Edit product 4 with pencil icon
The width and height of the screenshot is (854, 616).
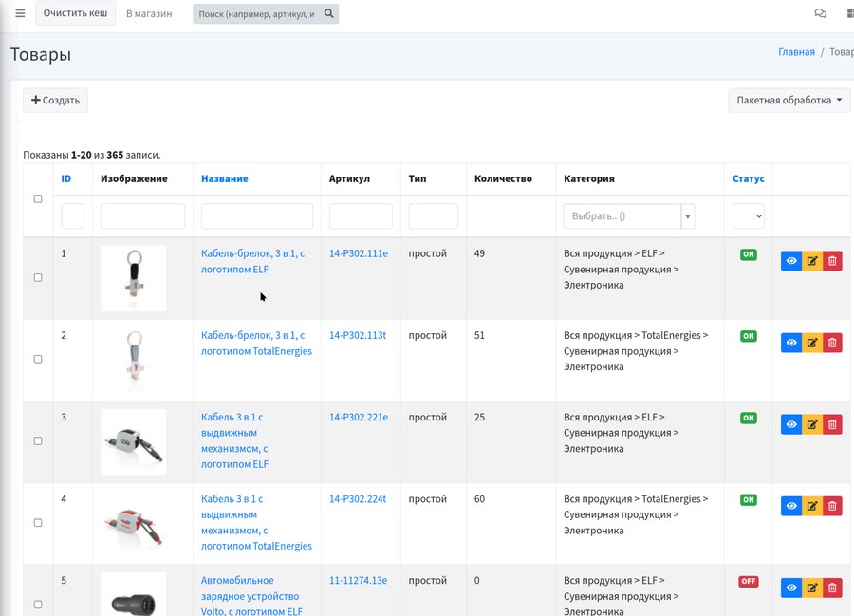tap(812, 506)
